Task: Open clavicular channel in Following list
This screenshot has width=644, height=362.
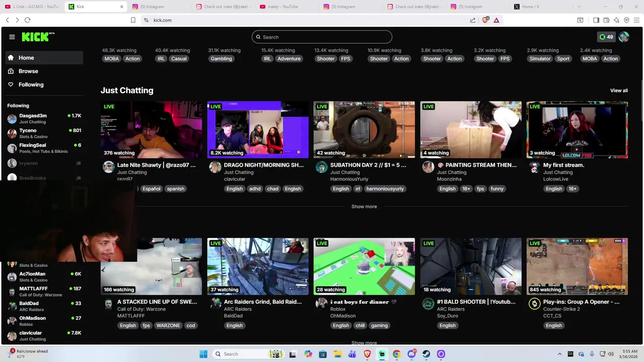Action: (x=44, y=336)
